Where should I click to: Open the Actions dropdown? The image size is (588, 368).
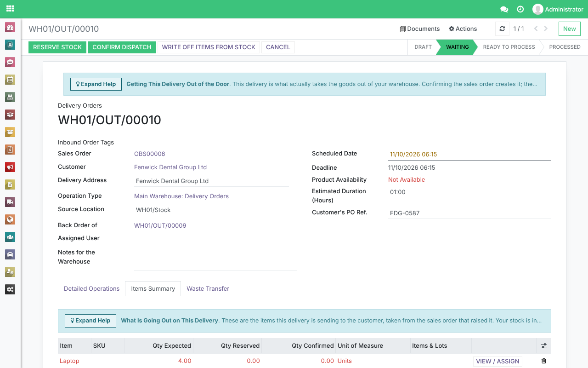pos(463,29)
